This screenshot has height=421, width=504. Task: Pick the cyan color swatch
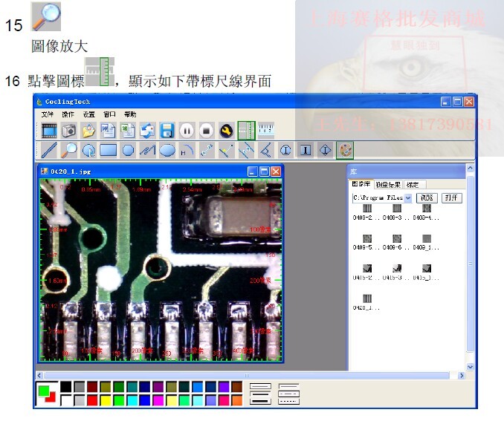[132, 400]
